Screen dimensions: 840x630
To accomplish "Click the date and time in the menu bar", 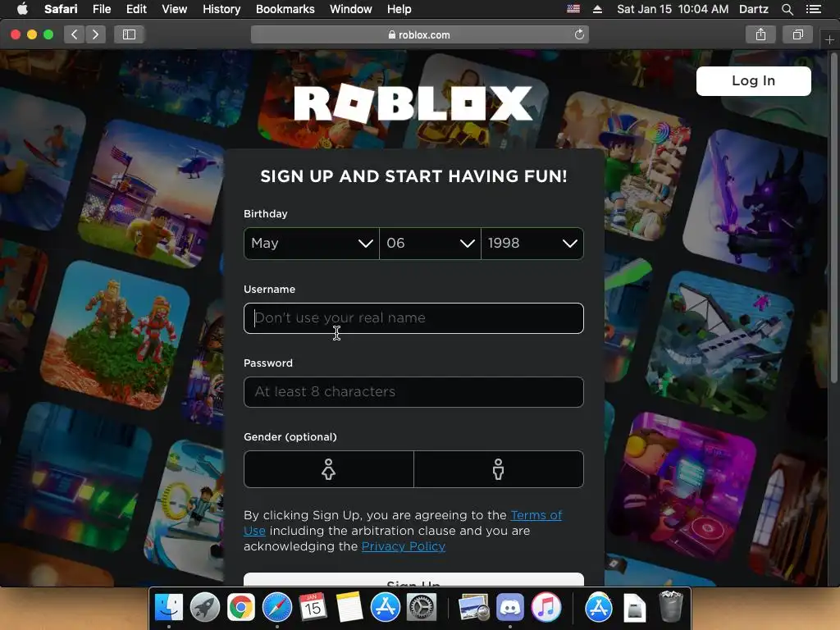I will tap(673, 9).
